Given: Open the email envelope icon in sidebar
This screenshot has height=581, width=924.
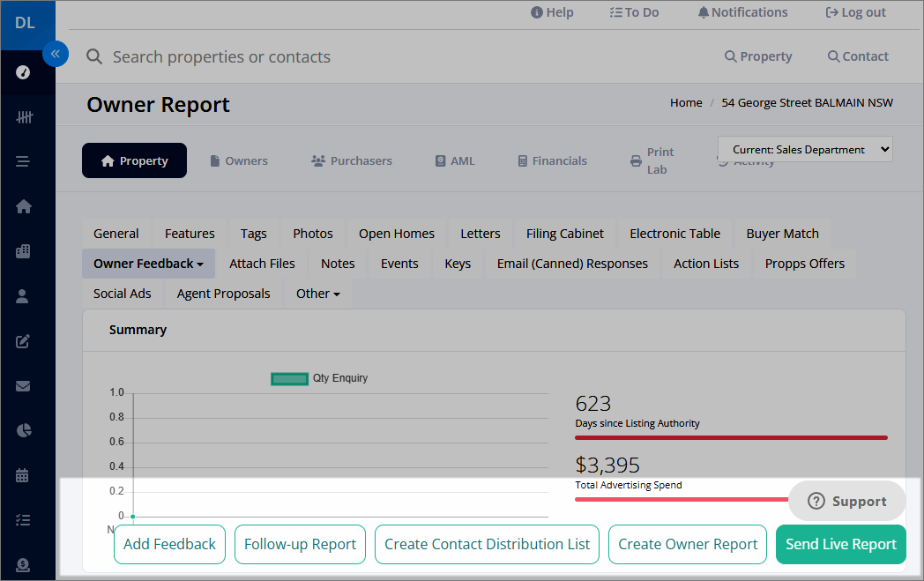Looking at the screenshot, I should click(23, 385).
